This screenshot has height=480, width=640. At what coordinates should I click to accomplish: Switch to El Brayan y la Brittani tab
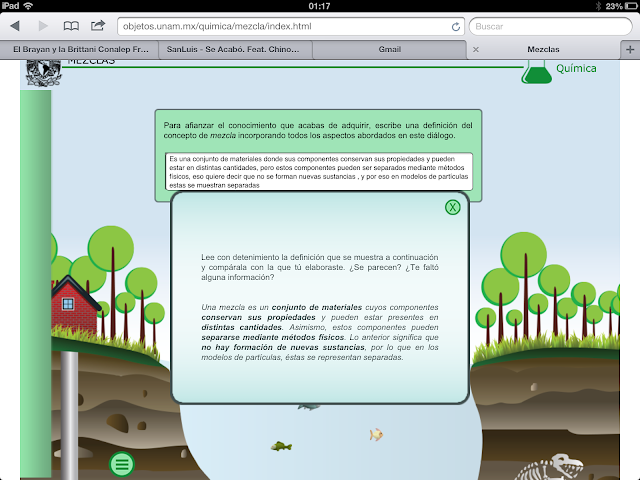point(81,49)
